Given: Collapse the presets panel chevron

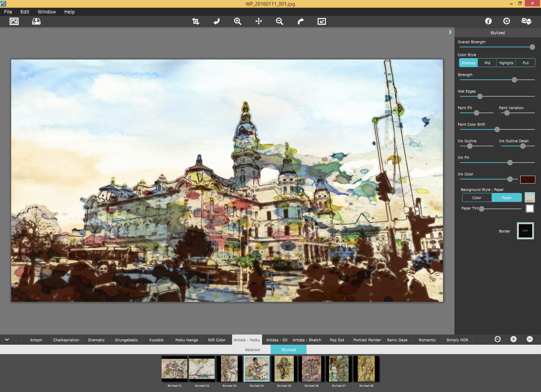Looking at the screenshot, I should click(x=7, y=340).
